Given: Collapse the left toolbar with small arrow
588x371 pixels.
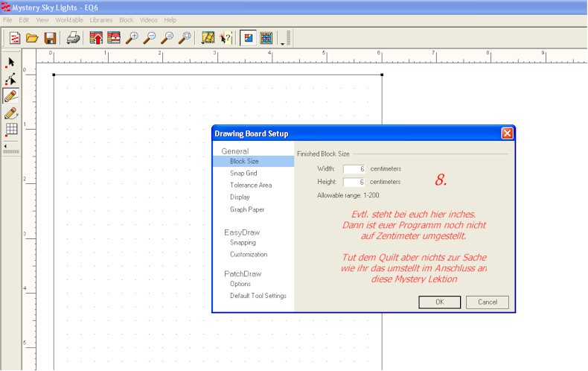Looking at the screenshot, I should (x=5, y=146).
